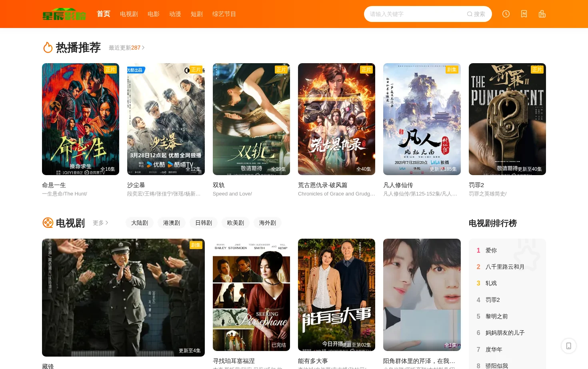The height and width of the screenshot is (369, 588).
Task: Click the flame icon beside 热播推荐
Action: click(x=48, y=48)
